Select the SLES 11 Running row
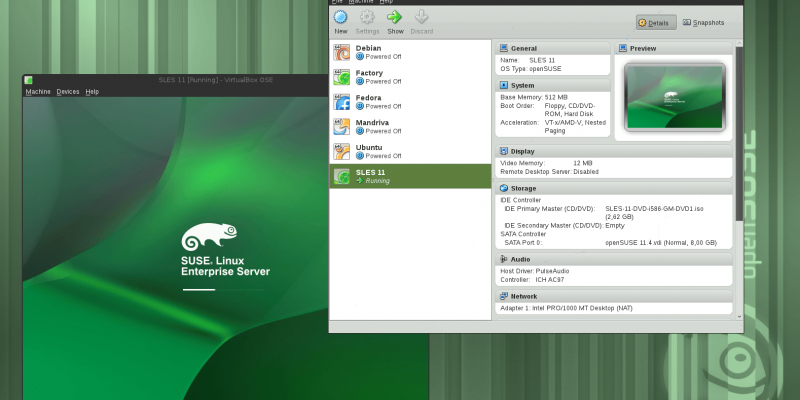 pos(410,176)
